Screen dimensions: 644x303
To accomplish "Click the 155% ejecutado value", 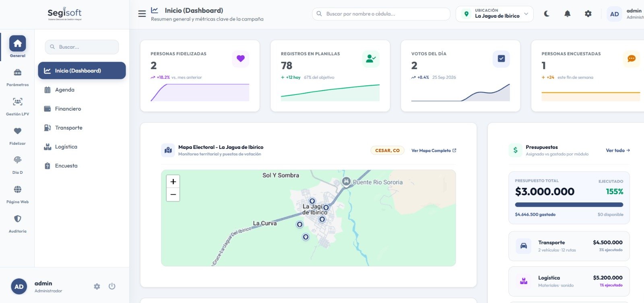I will pyautogui.click(x=615, y=192).
